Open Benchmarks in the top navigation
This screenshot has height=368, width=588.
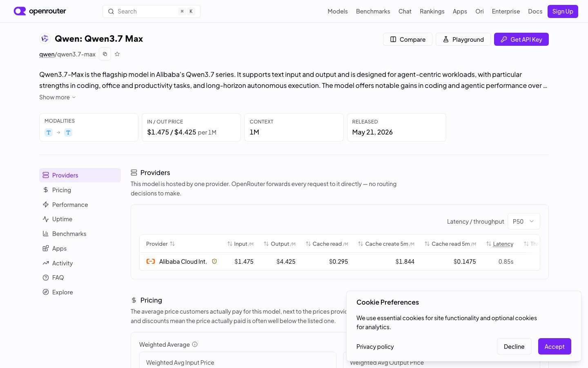click(x=373, y=11)
